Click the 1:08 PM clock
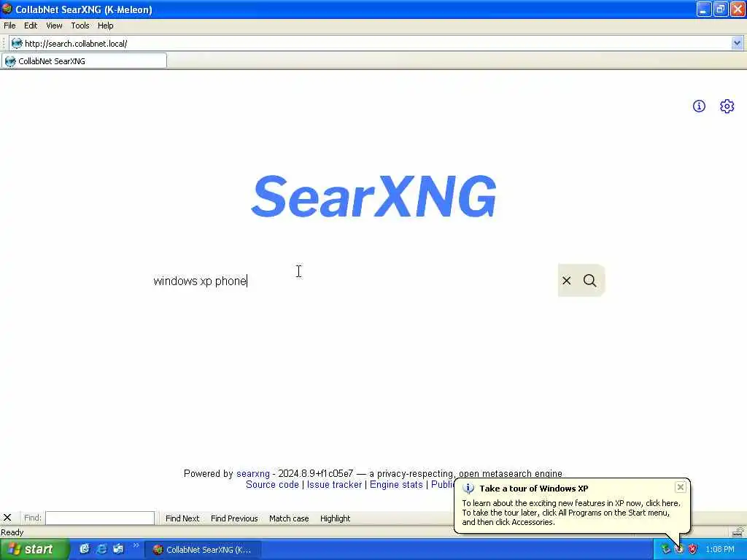747x560 pixels. [x=719, y=549]
